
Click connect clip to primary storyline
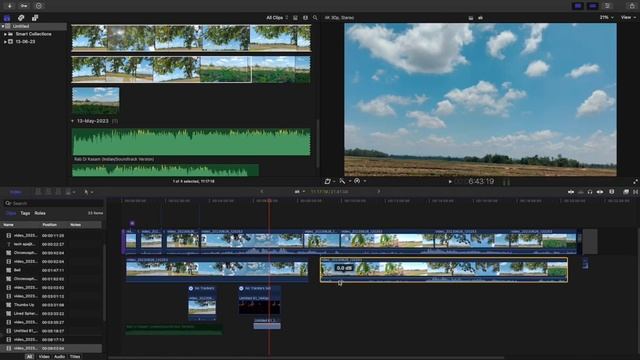coord(38,192)
